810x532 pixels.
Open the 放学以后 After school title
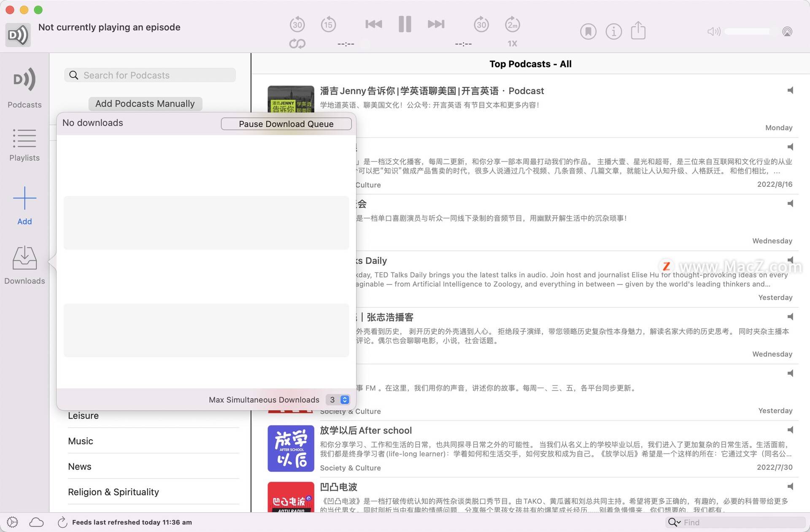pyautogui.click(x=366, y=430)
